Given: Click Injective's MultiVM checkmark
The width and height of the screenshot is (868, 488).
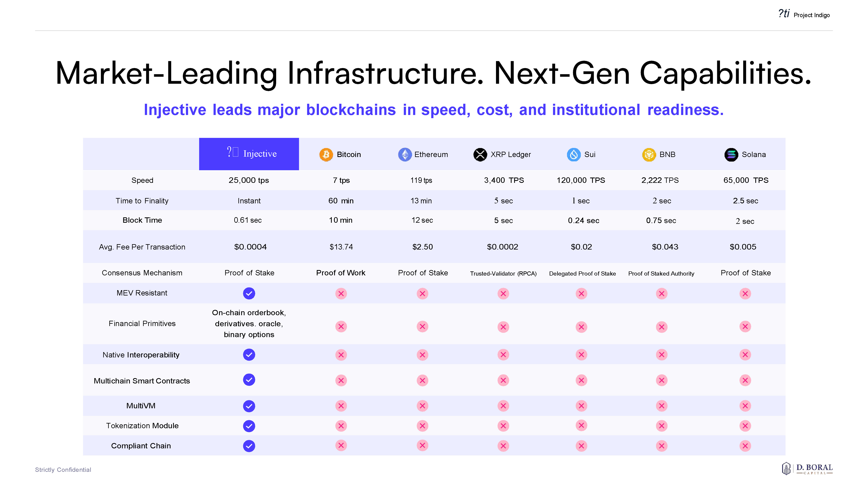Looking at the screenshot, I should click(249, 406).
